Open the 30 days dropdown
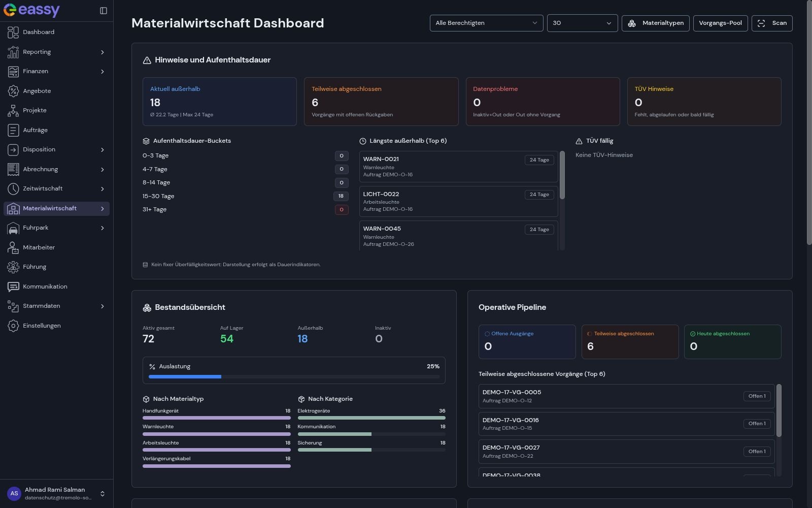 click(582, 23)
